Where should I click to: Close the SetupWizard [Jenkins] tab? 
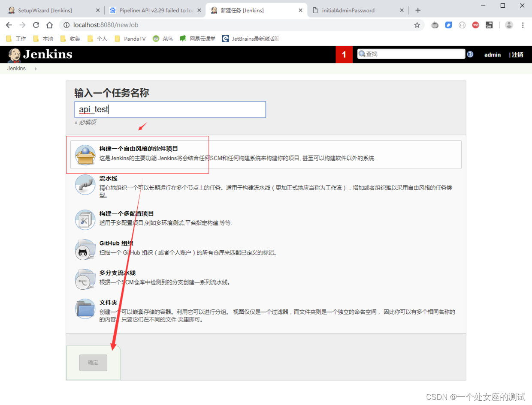click(98, 10)
